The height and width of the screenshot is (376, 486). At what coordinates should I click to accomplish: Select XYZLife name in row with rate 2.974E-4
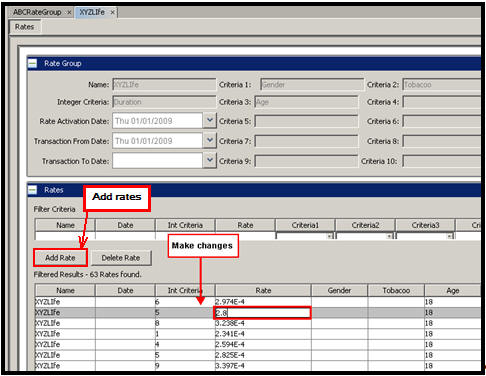click(48, 302)
